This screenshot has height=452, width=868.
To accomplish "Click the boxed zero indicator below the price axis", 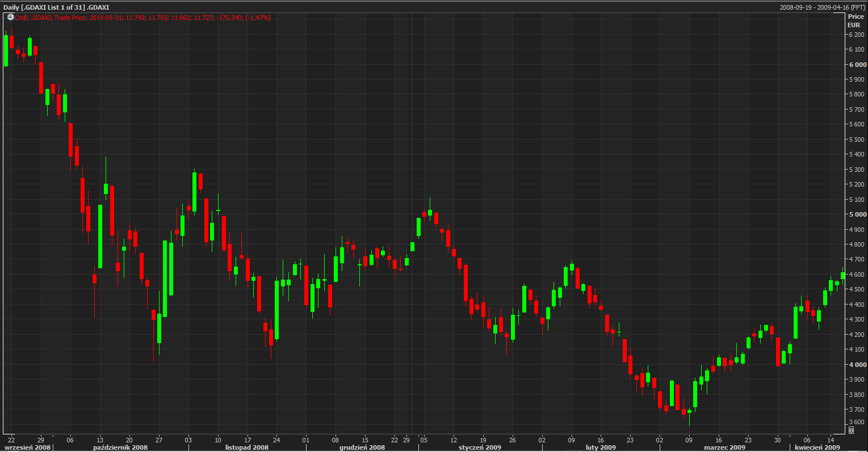I will 851,430.
